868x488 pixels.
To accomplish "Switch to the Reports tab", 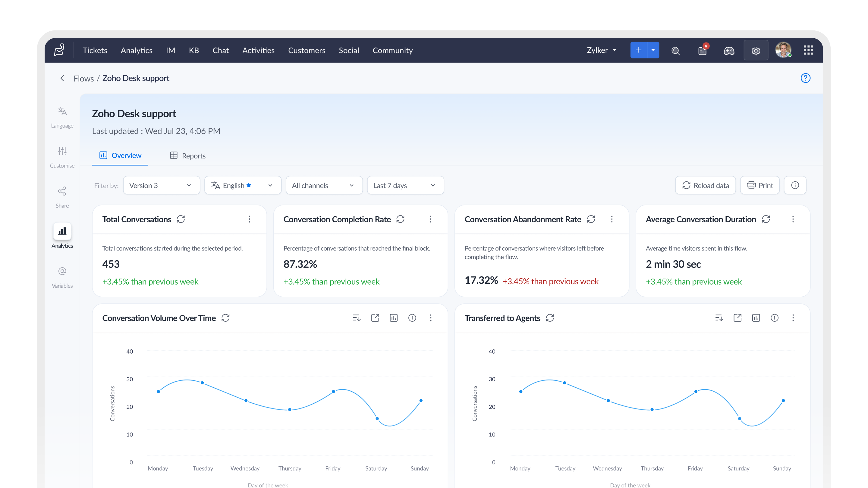I will point(188,156).
